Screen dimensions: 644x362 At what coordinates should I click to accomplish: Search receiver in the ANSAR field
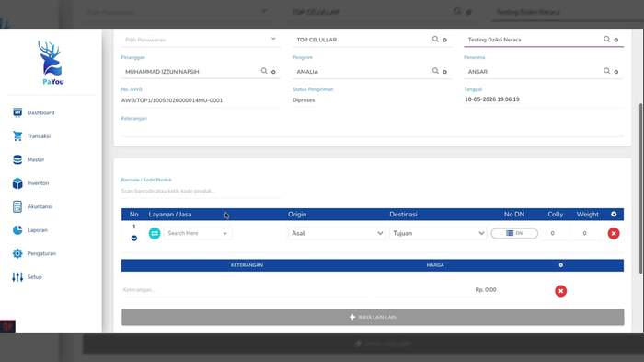point(606,71)
